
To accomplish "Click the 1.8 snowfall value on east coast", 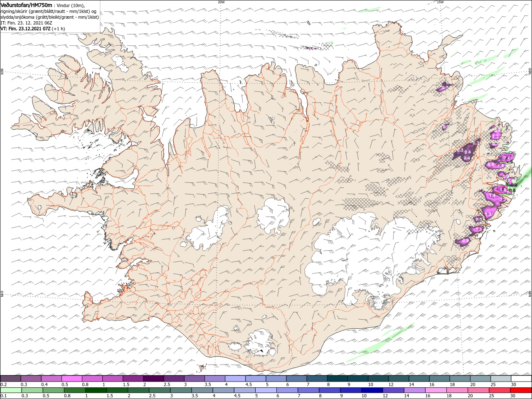I will (x=503, y=190).
